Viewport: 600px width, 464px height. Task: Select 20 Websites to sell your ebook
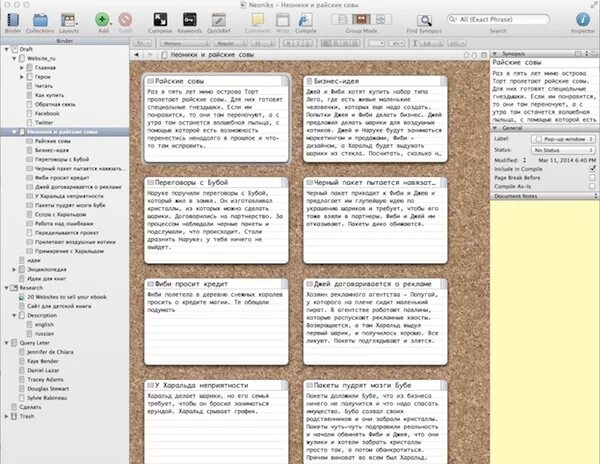(x=67, y=297)
